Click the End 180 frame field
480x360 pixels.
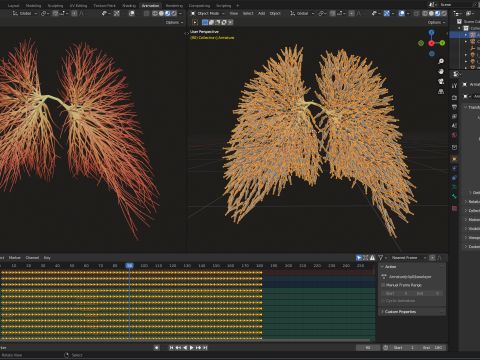pyautogui.click(x=432, y=347)
